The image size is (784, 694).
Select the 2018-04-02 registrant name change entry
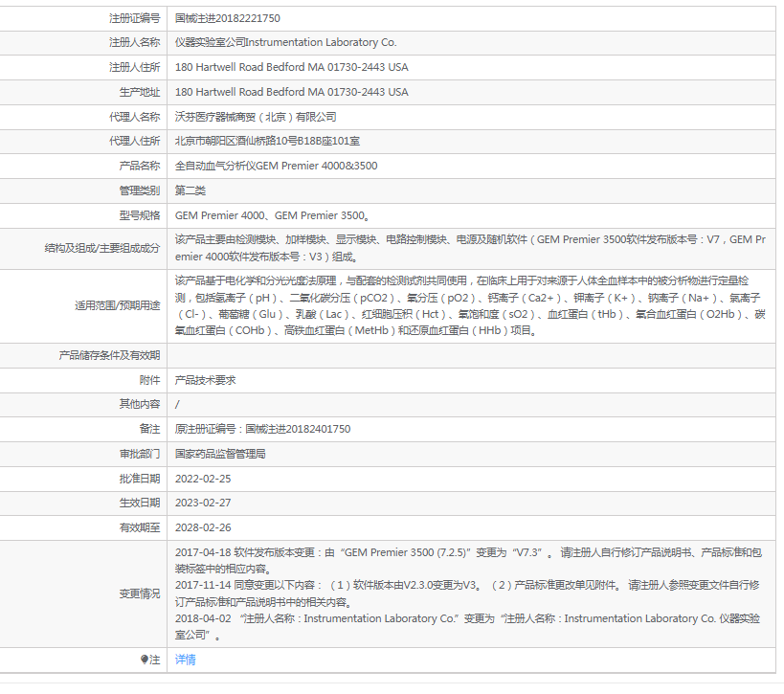[467, 626]
